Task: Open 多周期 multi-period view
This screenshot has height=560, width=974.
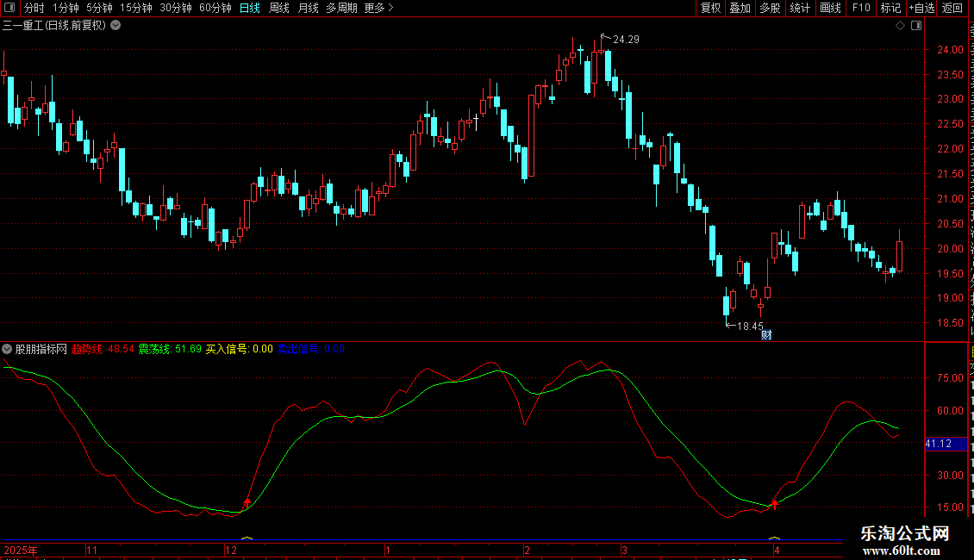Action: tap(341, 8)
